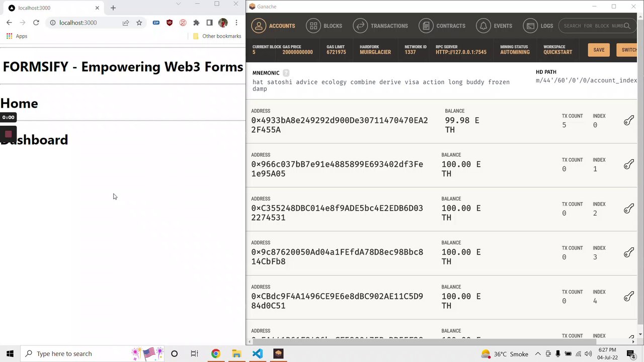The width and height of the screenshot is (644, 362).
Task: Show the private key for account index 2
Action: pyautogui.click(x=629, y=208)
